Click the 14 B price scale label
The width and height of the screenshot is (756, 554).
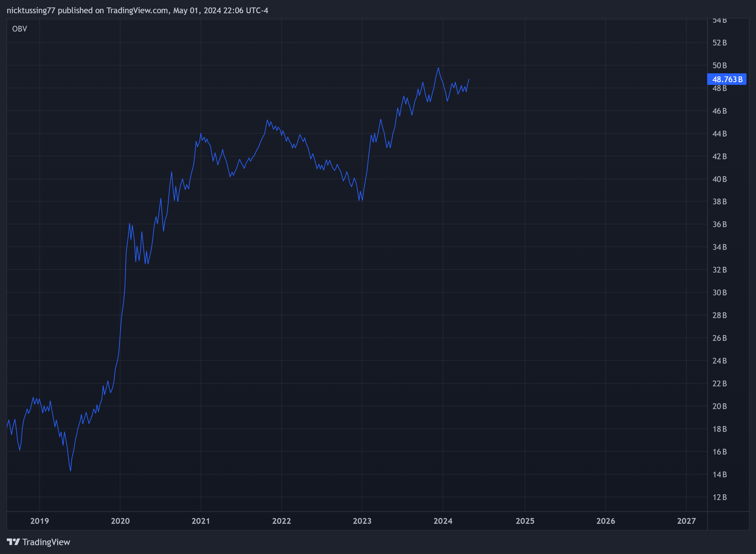pyautogui.click(x=720, y=475)
